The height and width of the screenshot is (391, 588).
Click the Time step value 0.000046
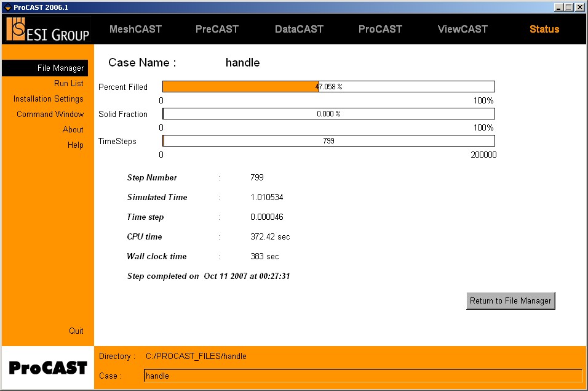(x=266, y=217)
